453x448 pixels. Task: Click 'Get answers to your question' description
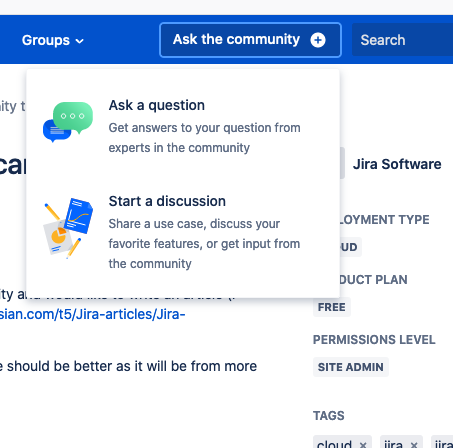click(x=204, y=138)
